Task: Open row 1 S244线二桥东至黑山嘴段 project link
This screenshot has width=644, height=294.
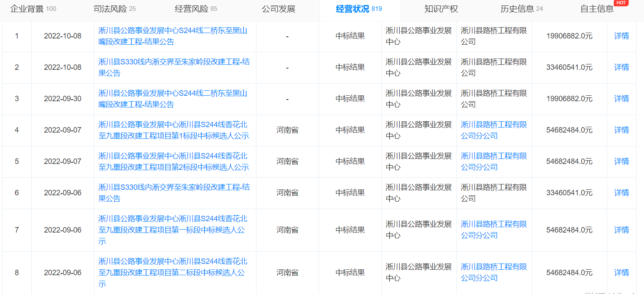Action: 172,36
